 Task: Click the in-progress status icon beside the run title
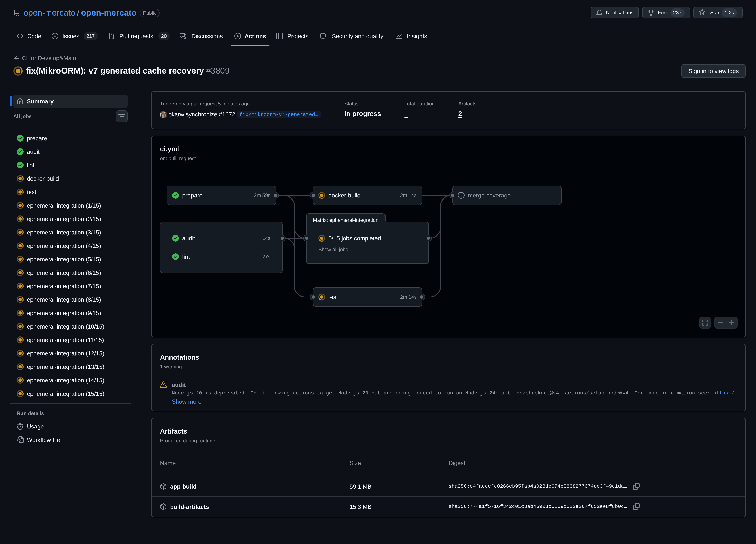(x=18, y=71)
